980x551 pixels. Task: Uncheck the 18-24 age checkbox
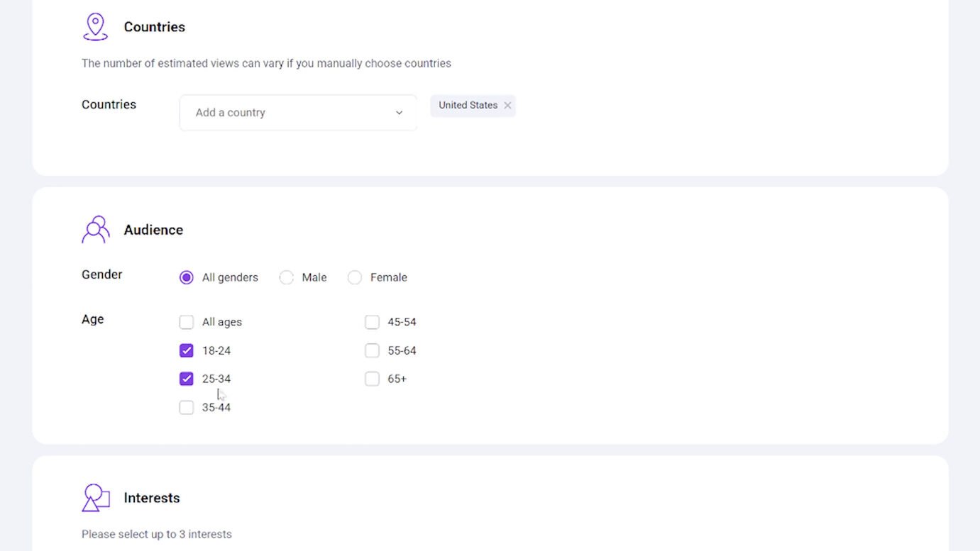point(187,351)
